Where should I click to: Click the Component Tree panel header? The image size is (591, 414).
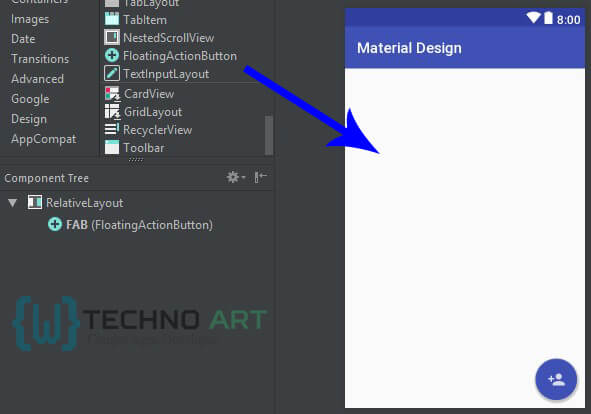click(x=47, y=178)
